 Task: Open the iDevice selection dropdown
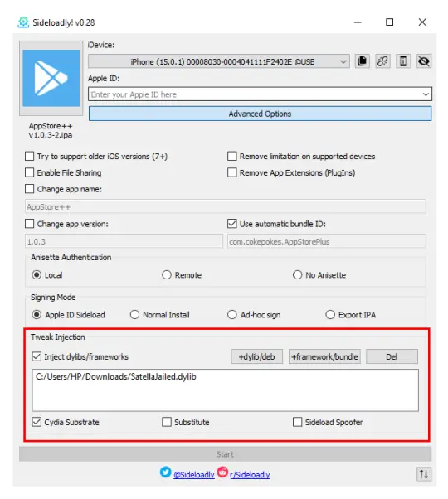coord(219,61)
